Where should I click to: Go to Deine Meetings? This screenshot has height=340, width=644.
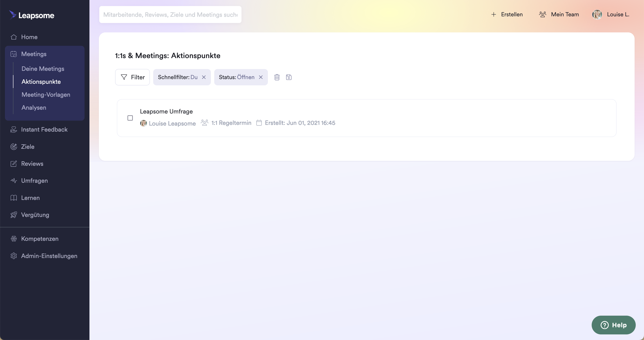point(43,69)
